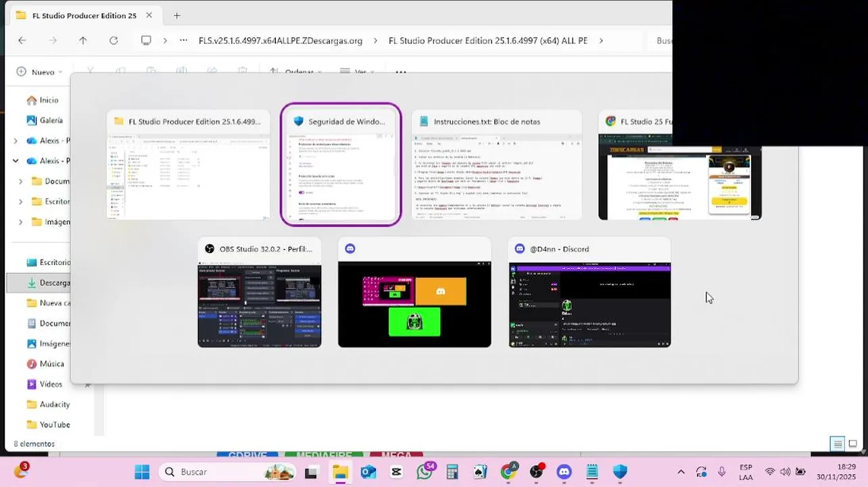868x487 pixels.
Task: Open WhatsApp from the taskbar
Action: pos(425,471)
